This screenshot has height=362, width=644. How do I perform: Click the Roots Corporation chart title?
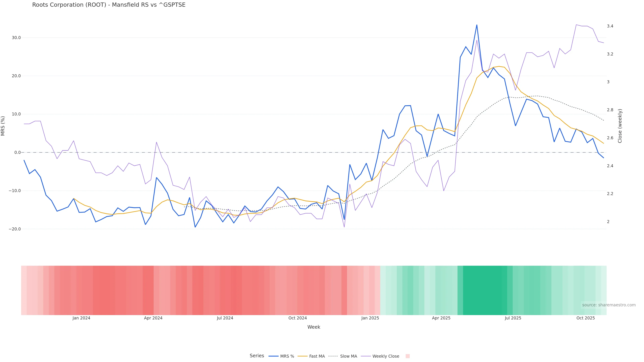(109, 5)
